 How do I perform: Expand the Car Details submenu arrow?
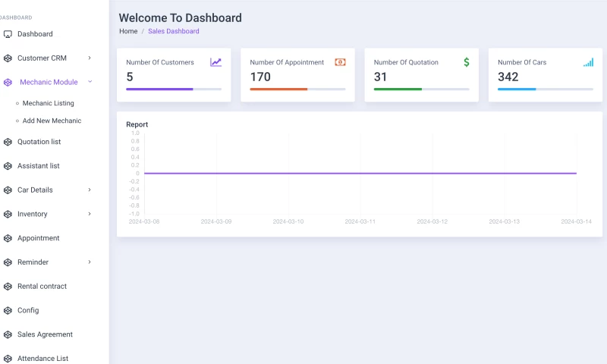(90, 190)
